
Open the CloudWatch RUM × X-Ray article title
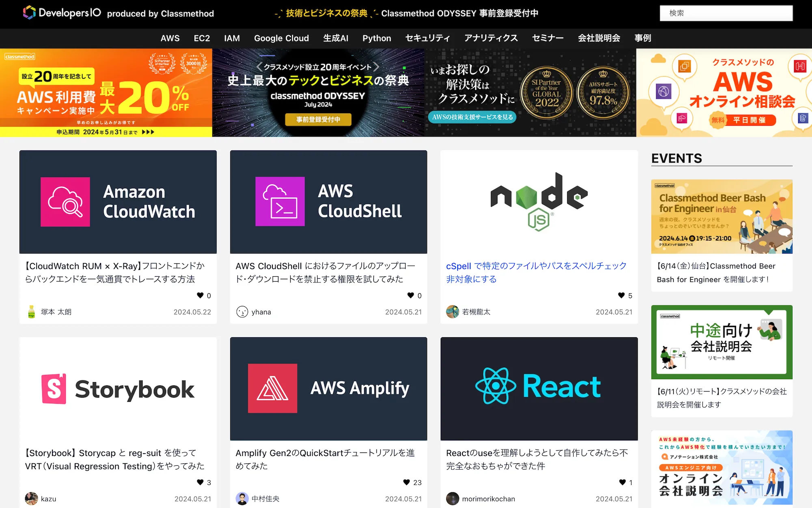[115, 272]
